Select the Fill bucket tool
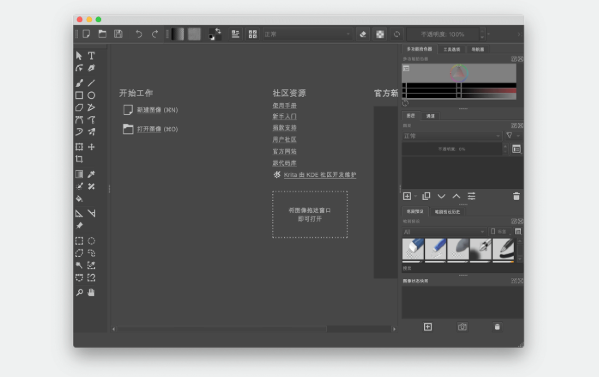 tap(79, 199)
